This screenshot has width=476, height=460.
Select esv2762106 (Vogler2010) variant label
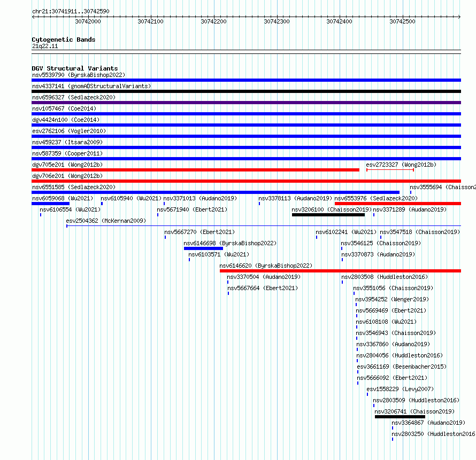tap(69, 131)
